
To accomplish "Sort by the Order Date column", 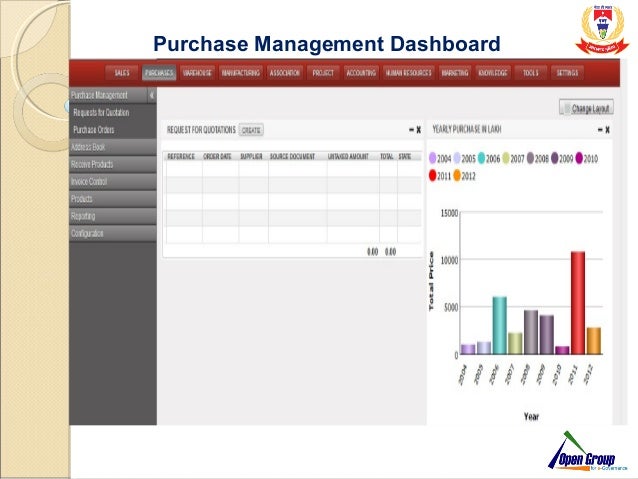I will coord(217,156).
